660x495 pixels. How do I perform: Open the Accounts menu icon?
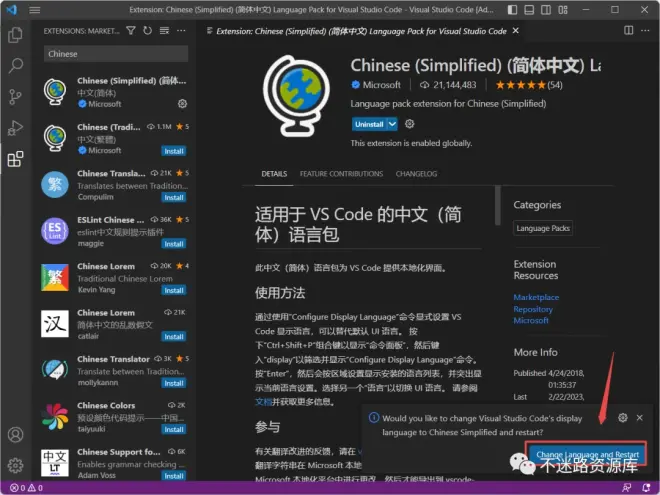[16, 434]
